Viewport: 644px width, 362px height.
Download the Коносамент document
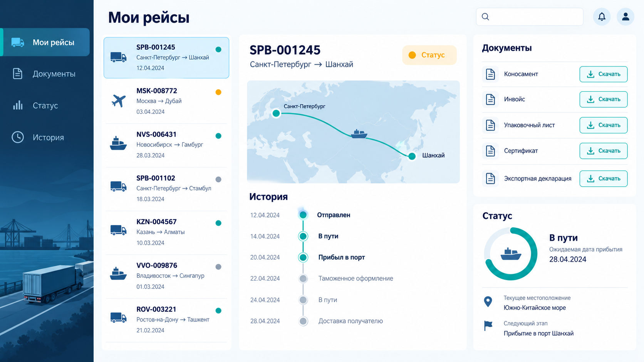click(604, 74)
